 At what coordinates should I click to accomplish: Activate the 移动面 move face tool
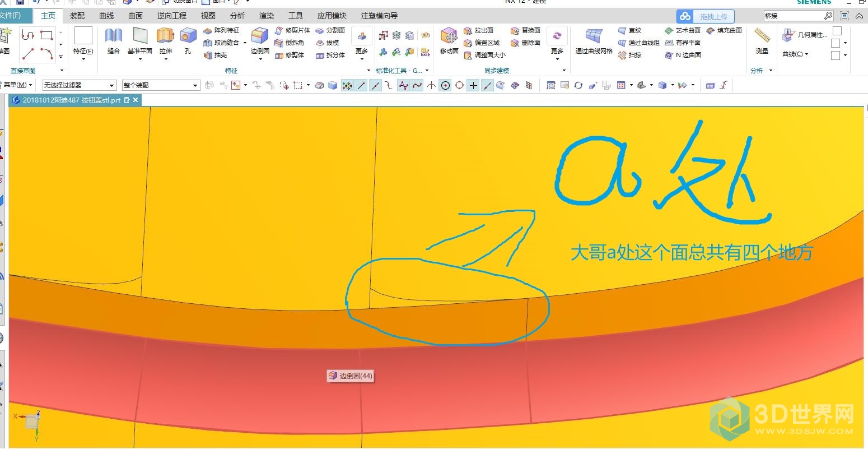[x=449, y=41]
